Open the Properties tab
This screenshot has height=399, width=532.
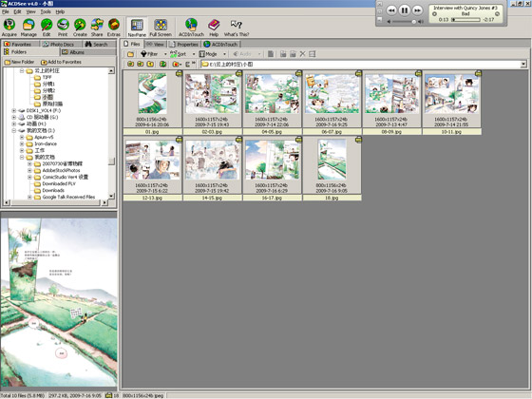point(184,44)
